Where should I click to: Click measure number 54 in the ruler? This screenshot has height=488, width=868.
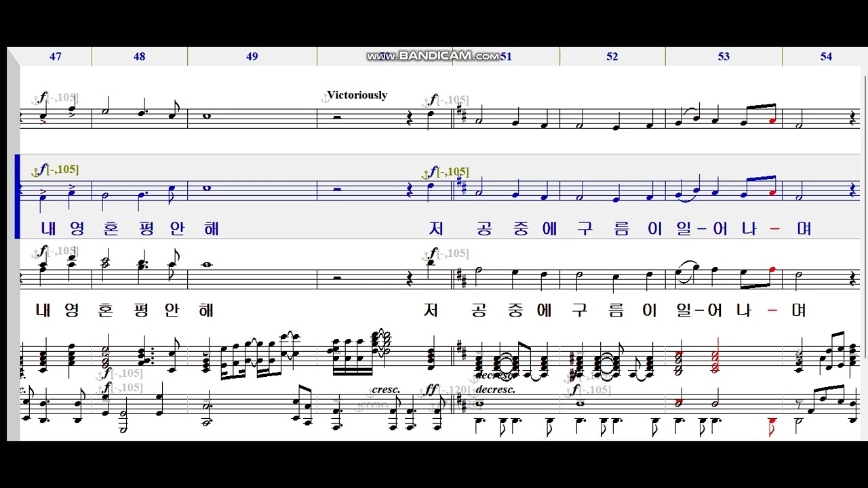pyautogui.click(x=826, y=57)
